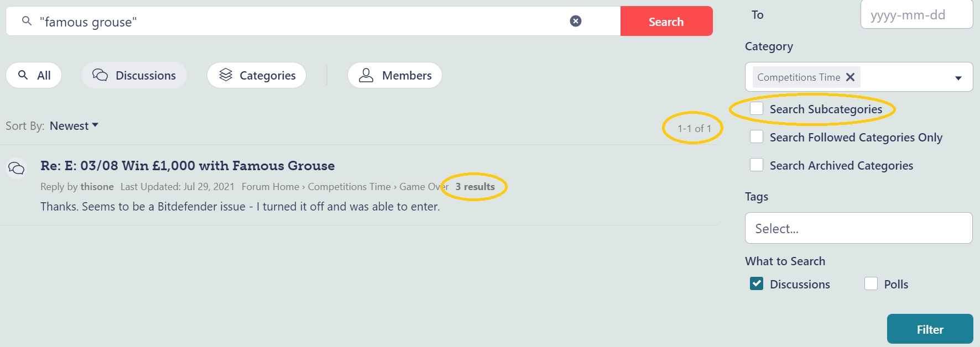Uncheck the Discussions checkbox under What to Search

click(x=757, y=283)
